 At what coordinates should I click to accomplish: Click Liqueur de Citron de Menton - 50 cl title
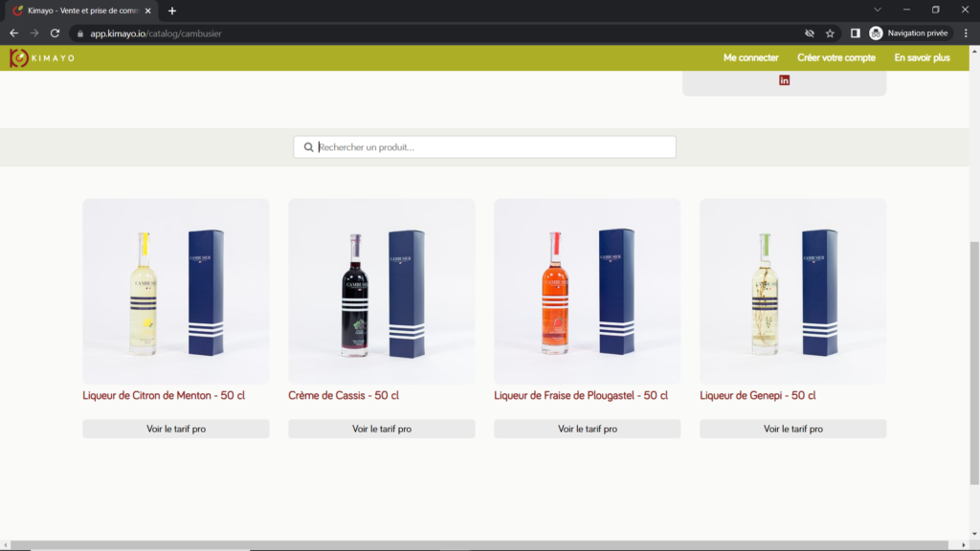coord(164,395)
